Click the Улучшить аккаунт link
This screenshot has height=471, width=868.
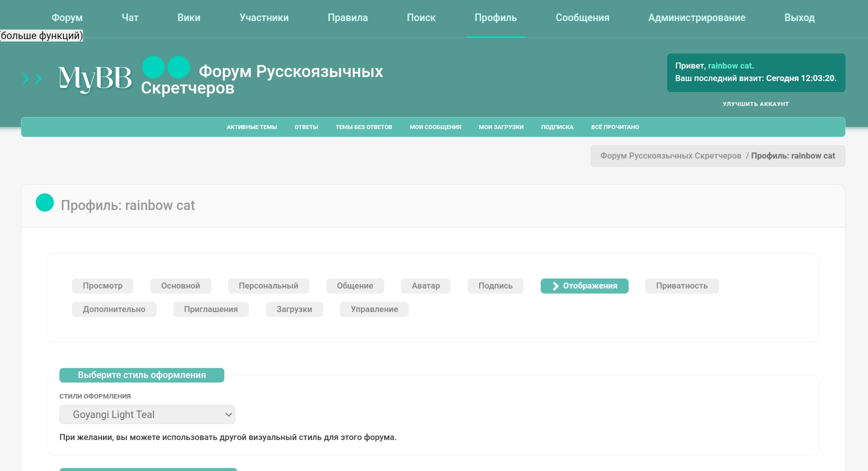click(755, 104)
